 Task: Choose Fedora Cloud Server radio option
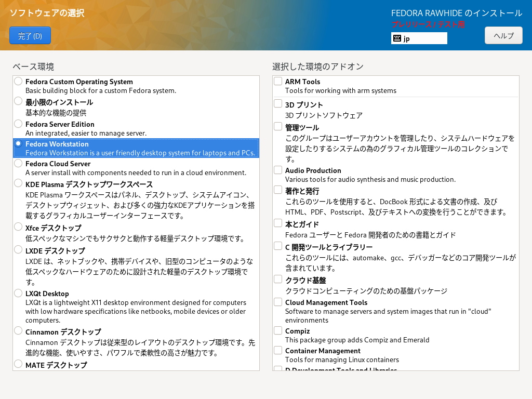(18, 163)
